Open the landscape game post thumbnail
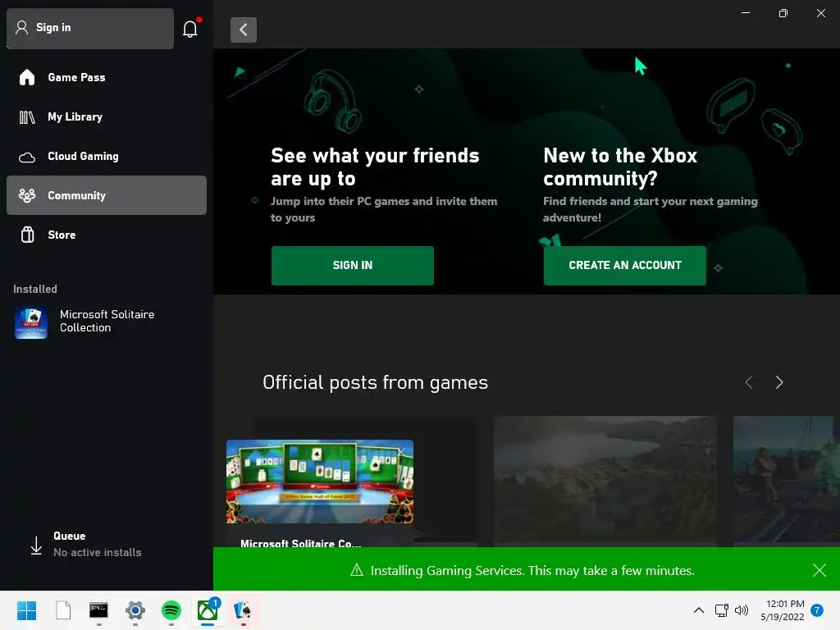This screenshot has height=630, width=840. tap(605, 481)
